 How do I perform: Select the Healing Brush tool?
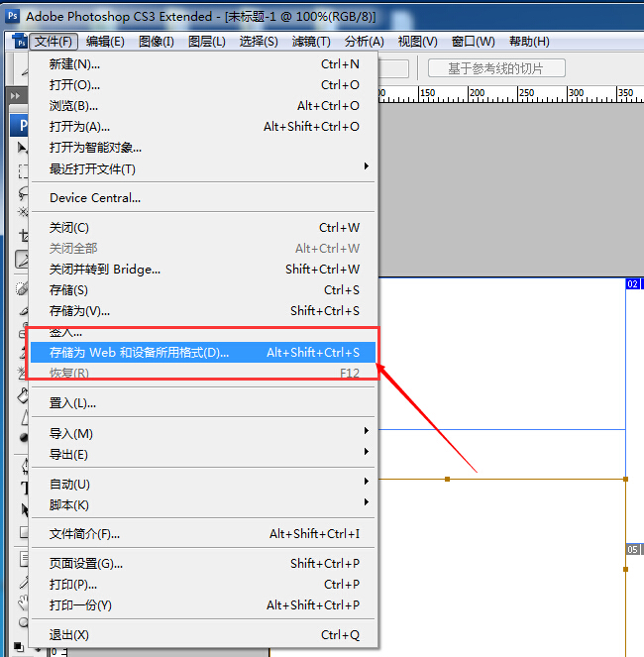coord(22,288)
